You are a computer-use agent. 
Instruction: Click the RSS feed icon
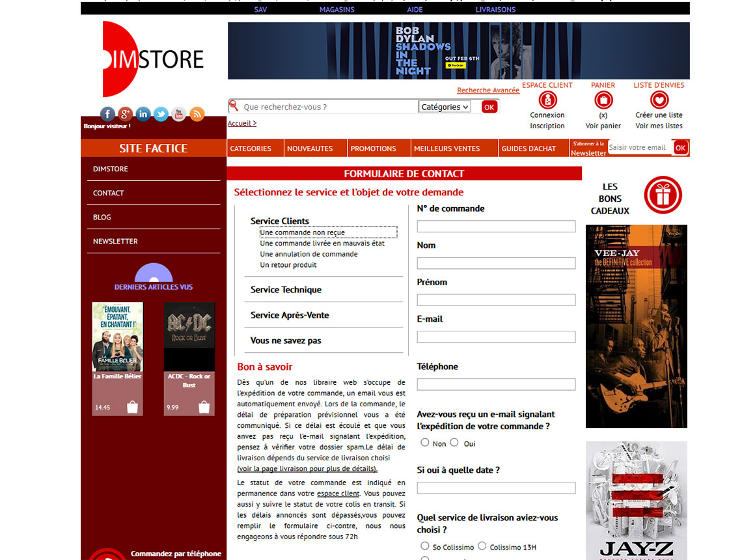(x=197, y=114)
